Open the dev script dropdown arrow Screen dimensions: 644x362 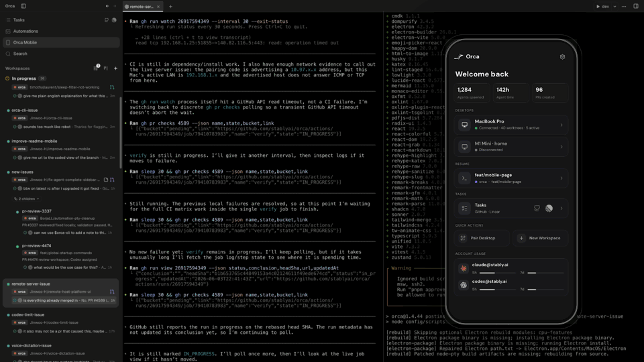click(x=615, y=7)
